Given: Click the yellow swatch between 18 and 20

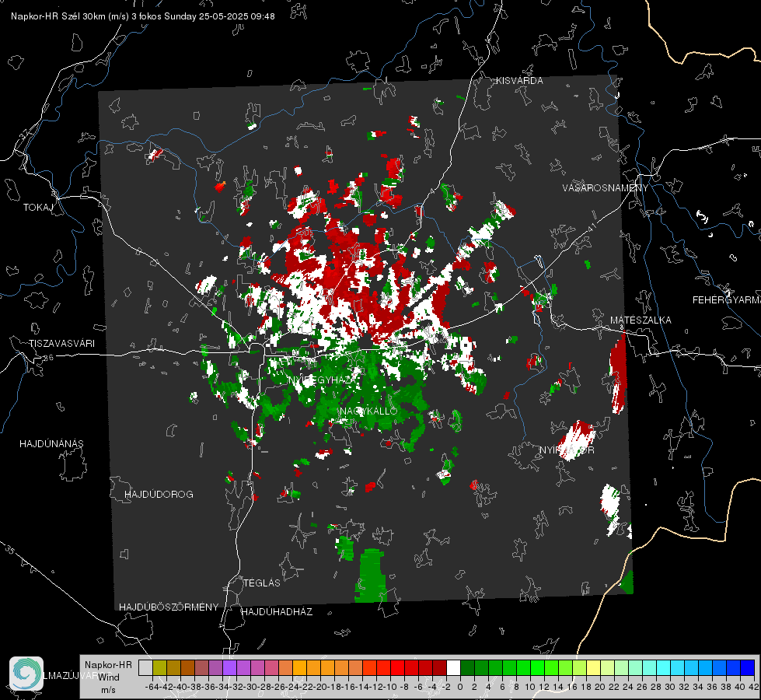Looking at the screenshot, I should point(594,667).
